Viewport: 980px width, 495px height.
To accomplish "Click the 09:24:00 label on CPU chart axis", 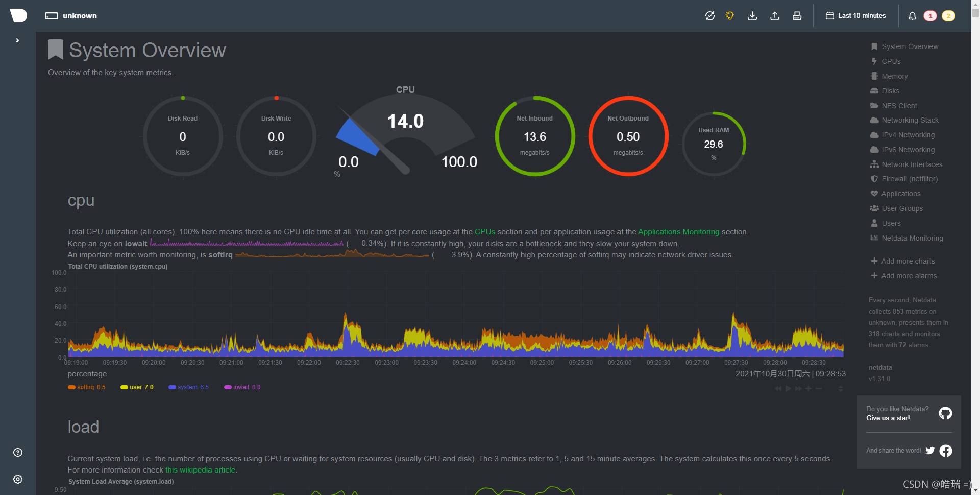I will point(464,363).
